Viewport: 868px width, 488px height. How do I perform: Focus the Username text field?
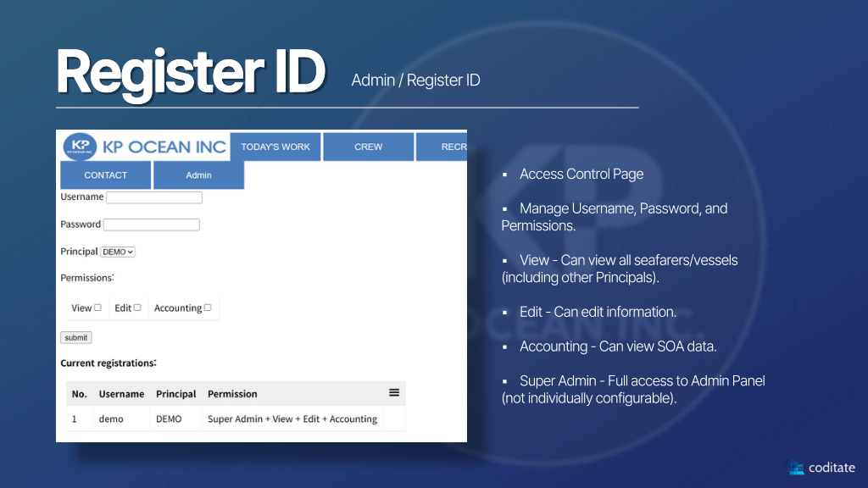154,197
